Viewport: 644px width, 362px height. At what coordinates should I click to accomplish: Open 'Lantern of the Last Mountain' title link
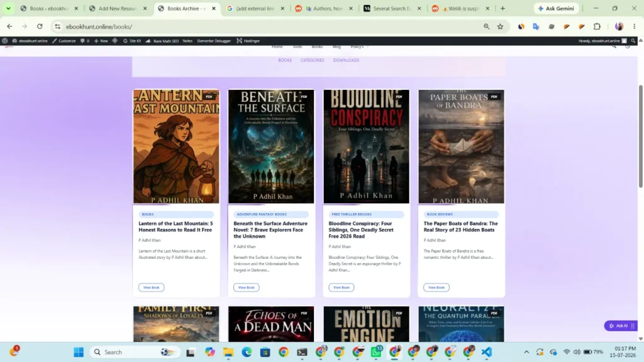176,226
